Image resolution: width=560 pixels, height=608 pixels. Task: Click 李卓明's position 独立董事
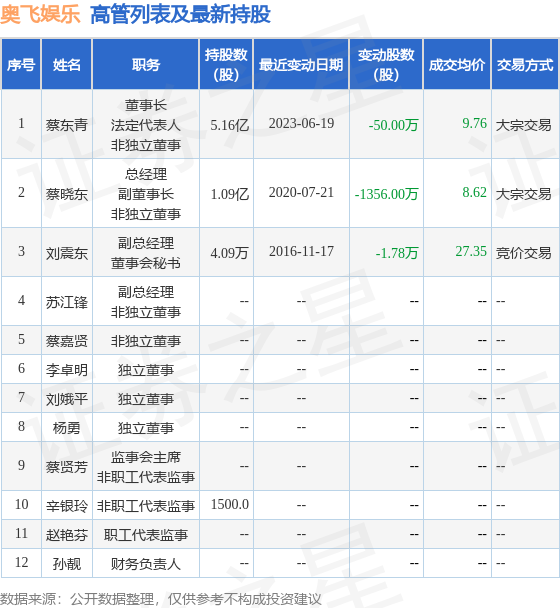point(146,370)
